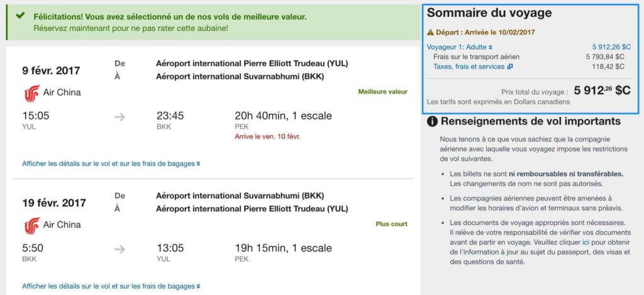Click the Voyageur 1 amount 5 912,26 $C
Image resolution: width=644 pixels, height=295 pixels.
[x=611, y=47]
